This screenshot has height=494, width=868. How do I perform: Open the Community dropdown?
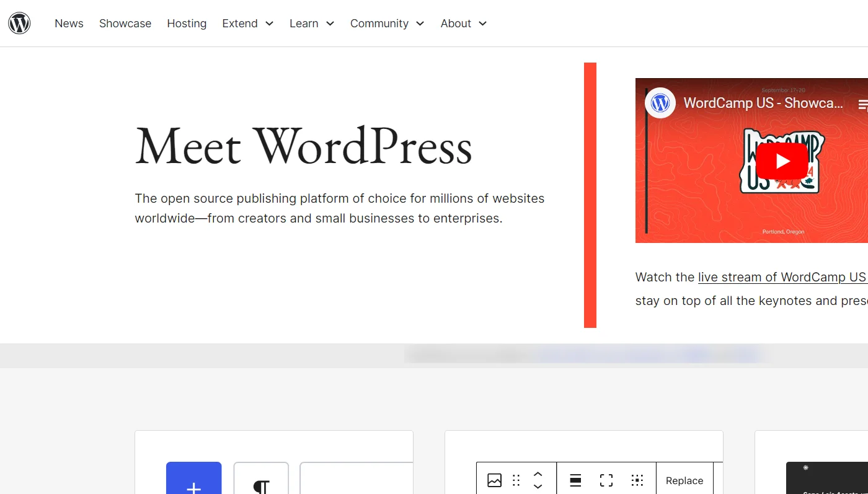tap(387, 24)
